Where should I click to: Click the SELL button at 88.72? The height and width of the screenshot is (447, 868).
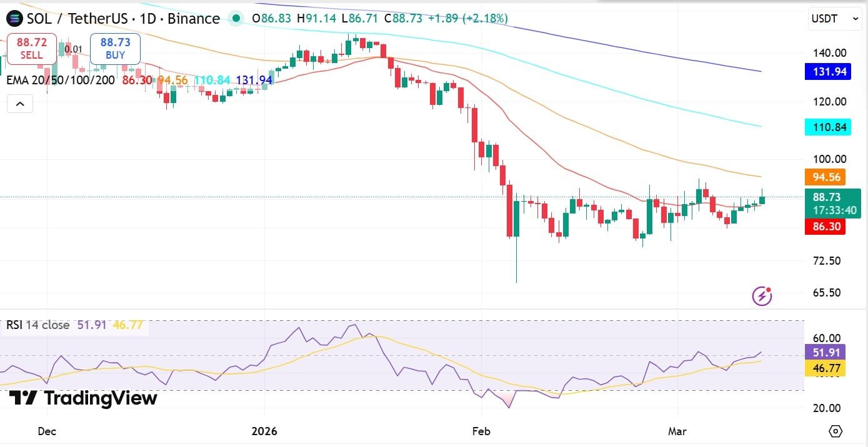pos(31,49)
